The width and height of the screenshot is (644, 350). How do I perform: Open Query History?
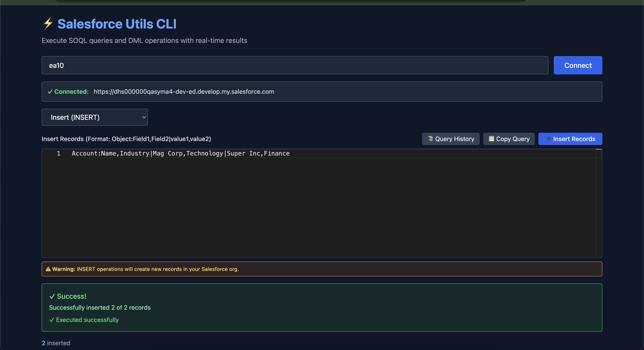tap(451, 139)
